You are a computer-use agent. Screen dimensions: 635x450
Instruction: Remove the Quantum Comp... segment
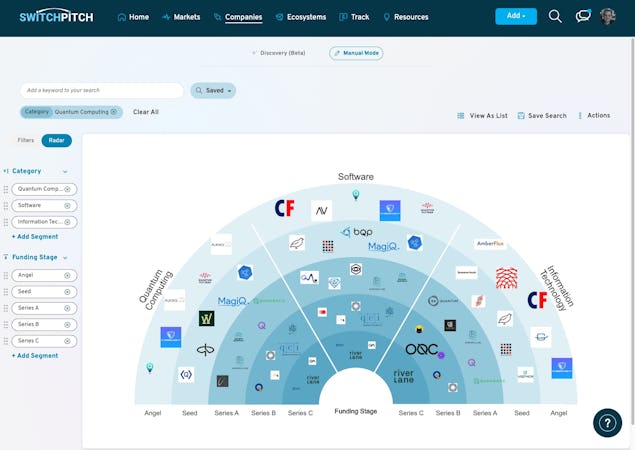(x=67, y=189)
